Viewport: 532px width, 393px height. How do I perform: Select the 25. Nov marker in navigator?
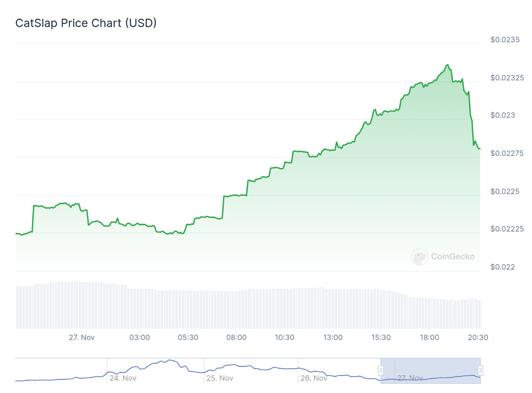click(x=220, y=378)
